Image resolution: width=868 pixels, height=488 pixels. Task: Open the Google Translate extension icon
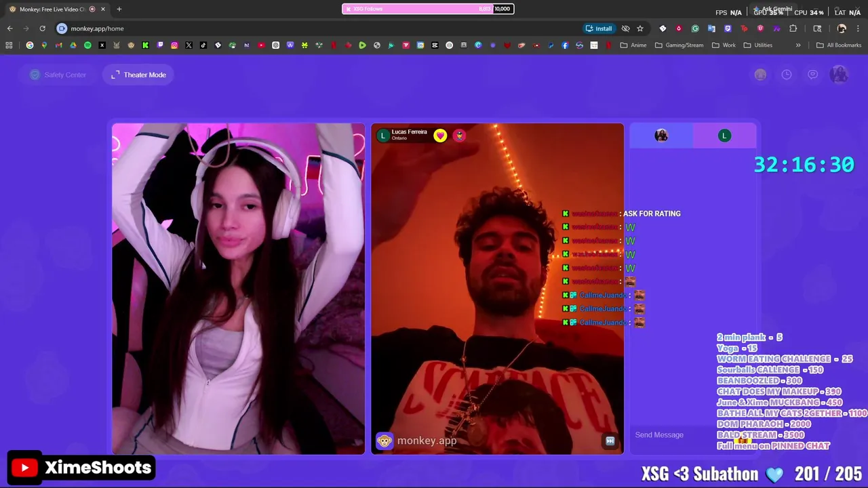(711, 28)
